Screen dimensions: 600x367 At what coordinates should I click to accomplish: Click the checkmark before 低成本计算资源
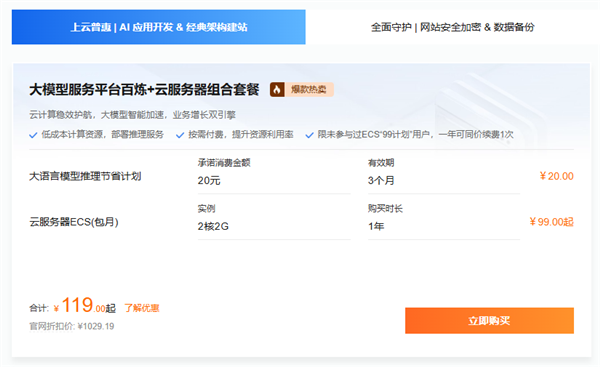click(x=33, y=135)
